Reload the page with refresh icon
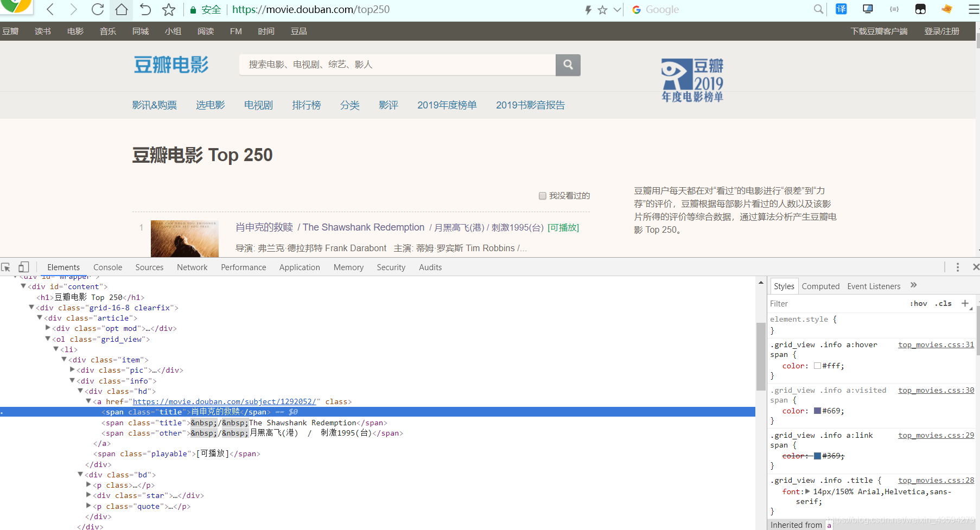 (x=98, y=9)
